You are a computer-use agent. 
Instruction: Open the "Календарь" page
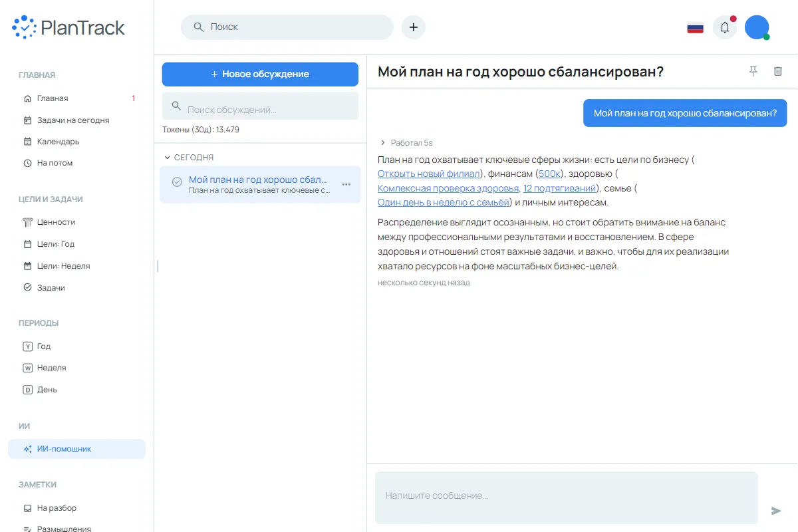pyautogui.click(x=77, y=142)
